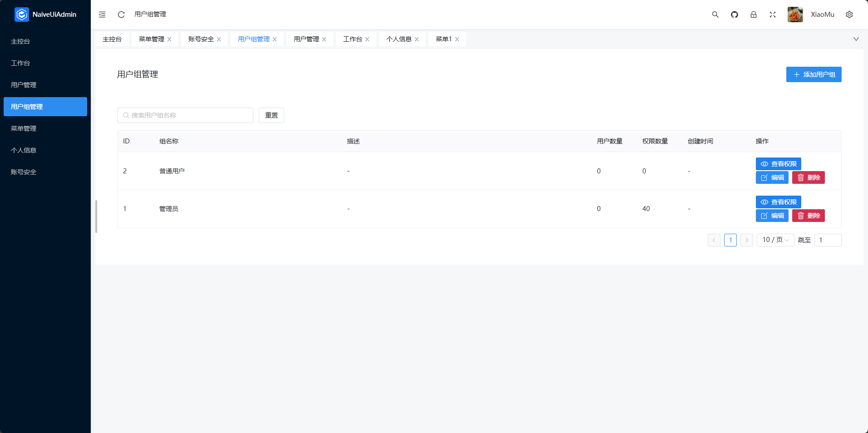Open global search with the magnifier icon
The width and height of the screenshot is (868, 433).
(715, 14)
